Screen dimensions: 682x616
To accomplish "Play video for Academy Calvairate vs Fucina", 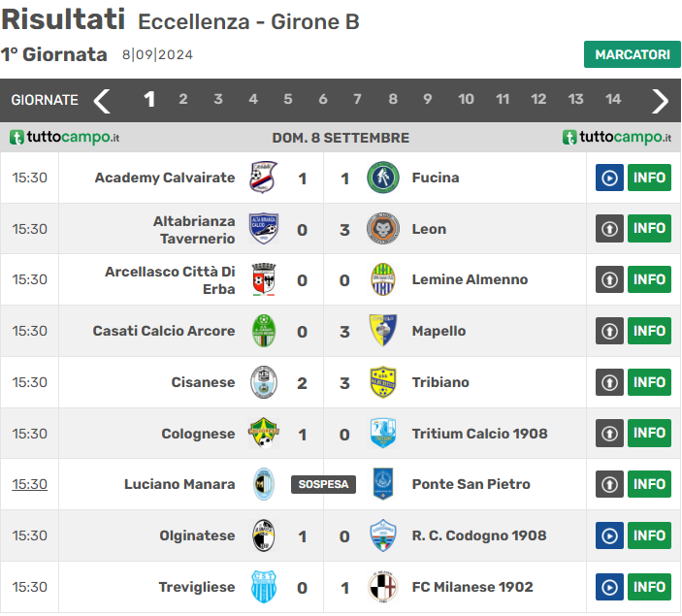I will click(x=609, y=178).
